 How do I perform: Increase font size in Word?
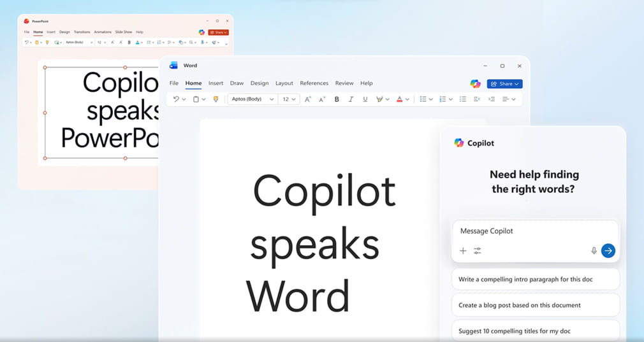308,99
